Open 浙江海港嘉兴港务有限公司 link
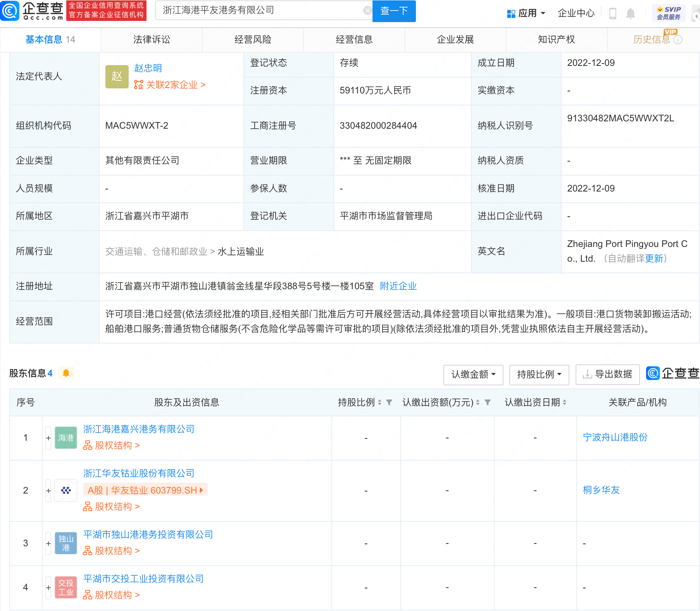 tap(139, 429)
